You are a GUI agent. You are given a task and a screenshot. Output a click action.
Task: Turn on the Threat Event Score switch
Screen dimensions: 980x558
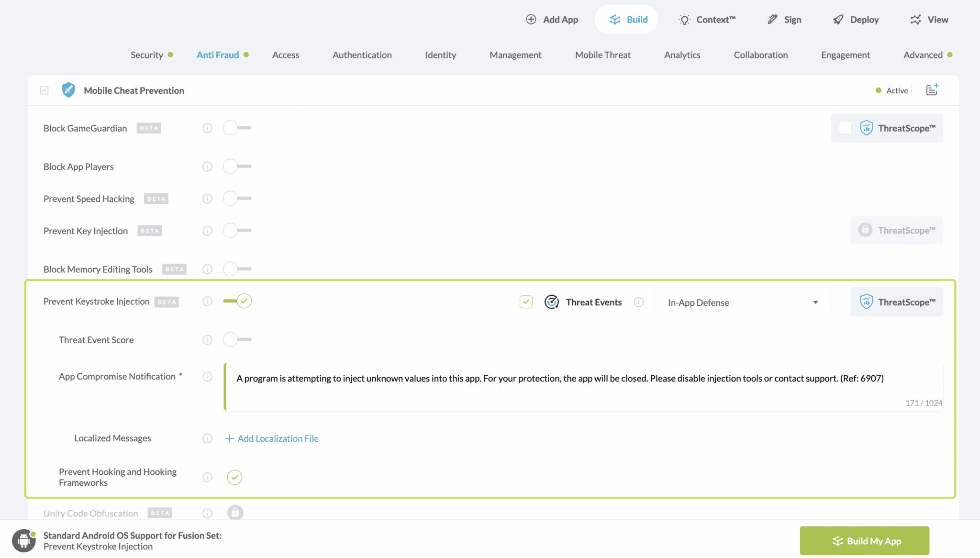coord(237,339)
